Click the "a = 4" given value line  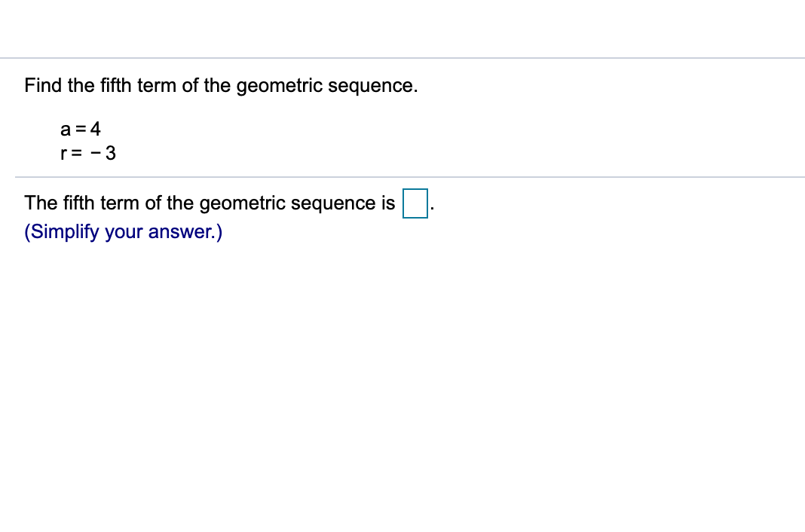point(81,129)
